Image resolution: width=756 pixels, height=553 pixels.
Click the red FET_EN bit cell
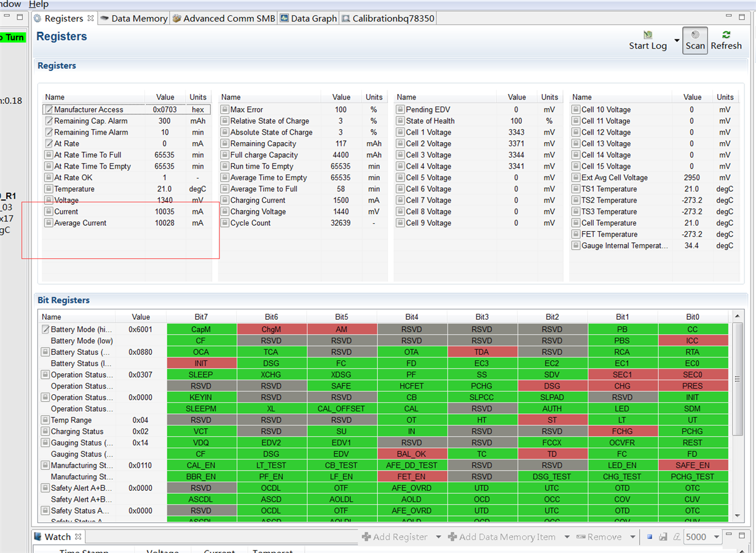click(x=412, y=477)
